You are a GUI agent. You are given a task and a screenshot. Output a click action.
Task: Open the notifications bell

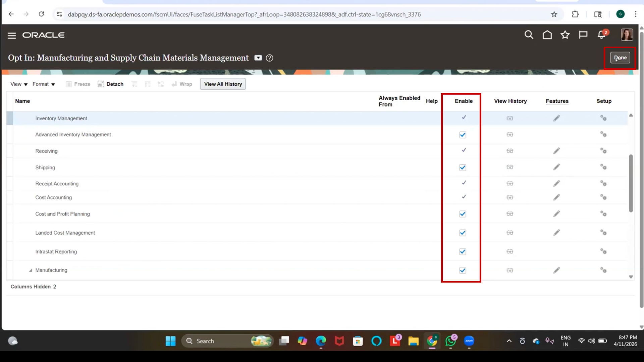pyautogui.click(x=601, y=35)
